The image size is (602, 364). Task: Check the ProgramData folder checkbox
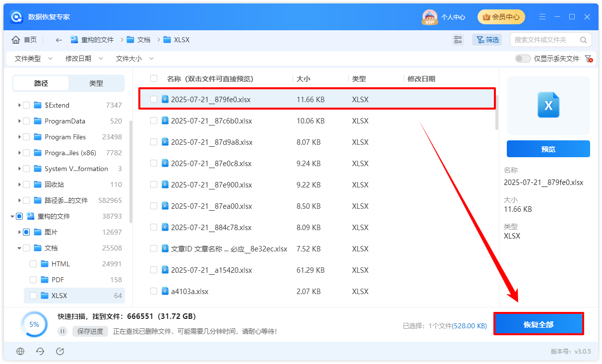click(26, 121)
